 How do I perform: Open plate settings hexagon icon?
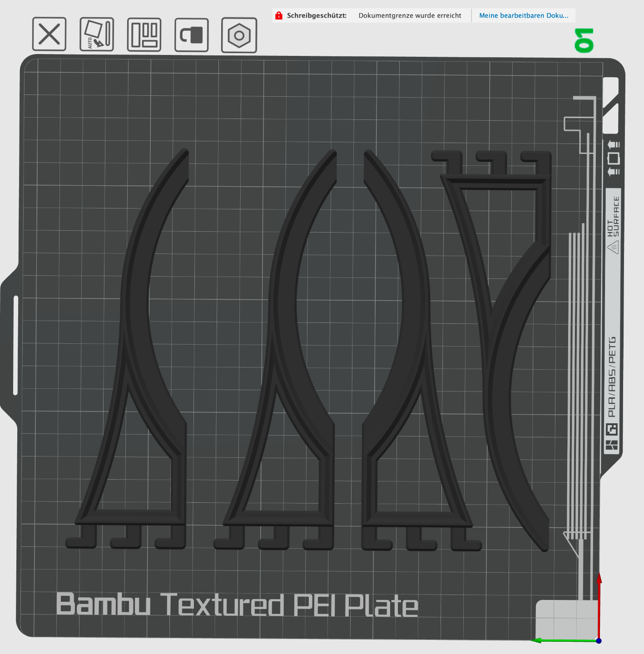[239, 35]
